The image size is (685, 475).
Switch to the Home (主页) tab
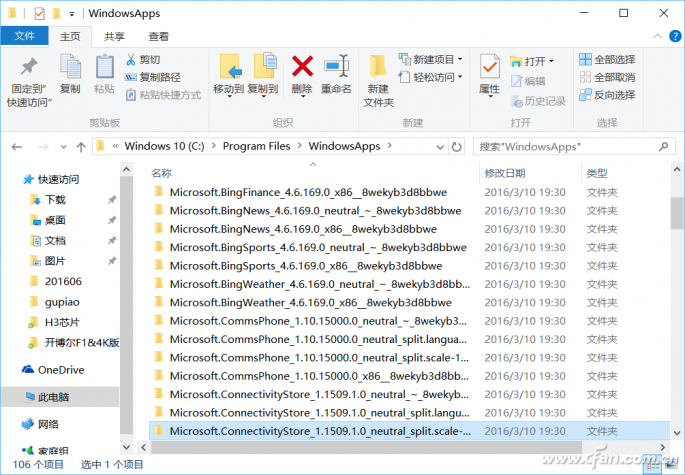pos(70,37)
